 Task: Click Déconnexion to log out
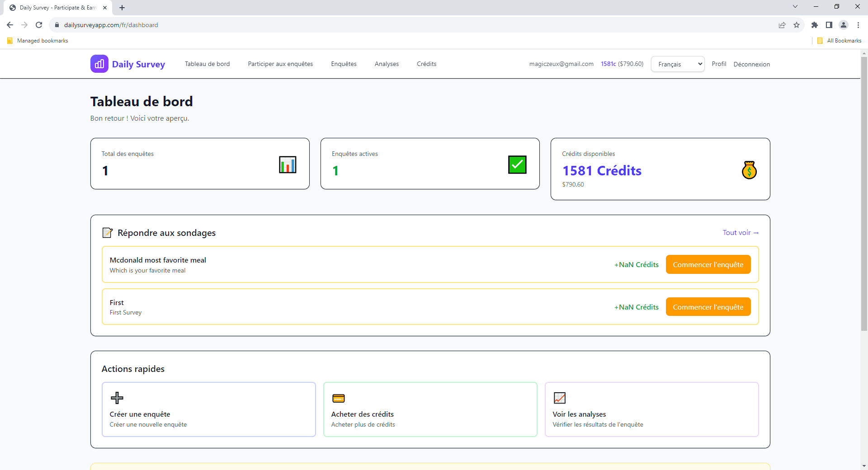pyautogui.click(x=751, y=64)
